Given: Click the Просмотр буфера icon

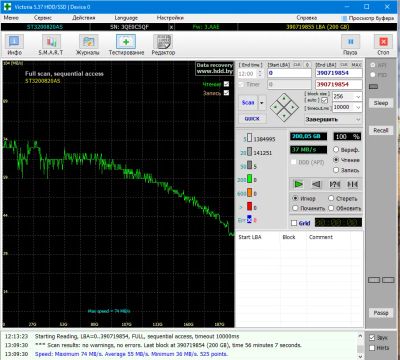Looking at the screenshot, I should pyautogui.click(x=345, y=18).
